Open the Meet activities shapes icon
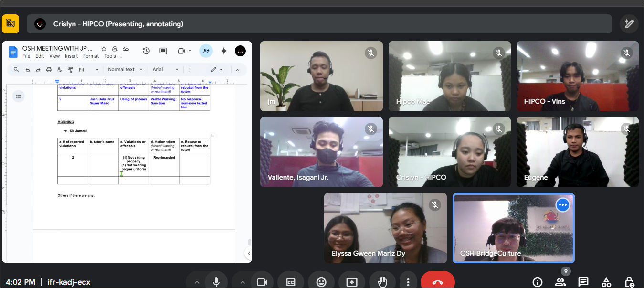The width and height of the screenshot is (644, 288). pyautogui.click(x=606, y=282)
